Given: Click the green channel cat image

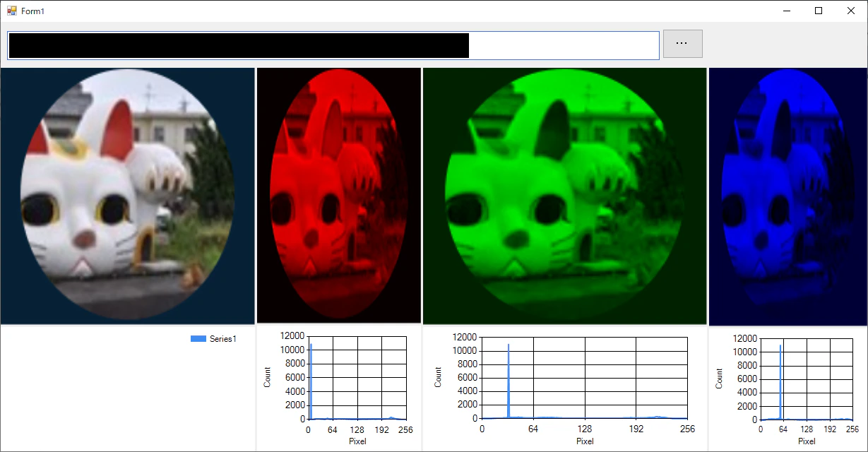Looking at the screenshot, I should (565, 196).
